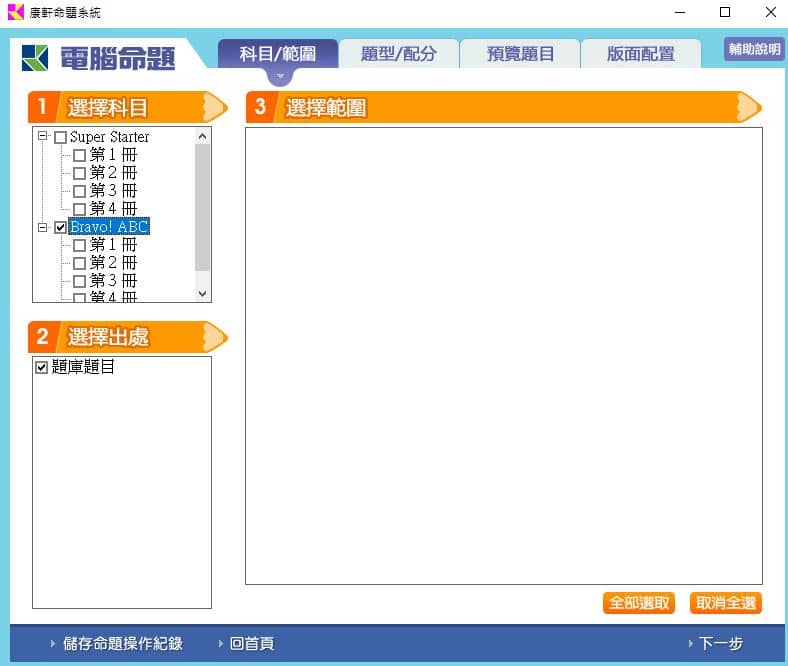Viewport: 788px width, 666px height.
Task: Click the 題庫題目 label text
Action: click(83, 367)
